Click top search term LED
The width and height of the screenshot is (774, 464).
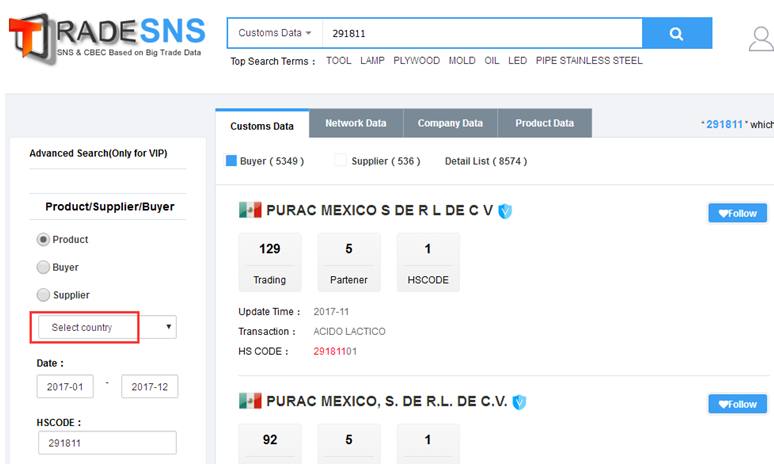coord(517,61)
